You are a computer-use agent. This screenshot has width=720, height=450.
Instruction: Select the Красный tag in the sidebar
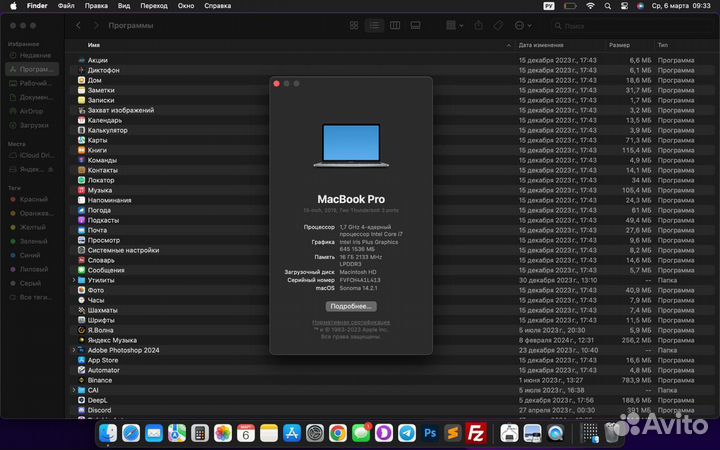32,199
